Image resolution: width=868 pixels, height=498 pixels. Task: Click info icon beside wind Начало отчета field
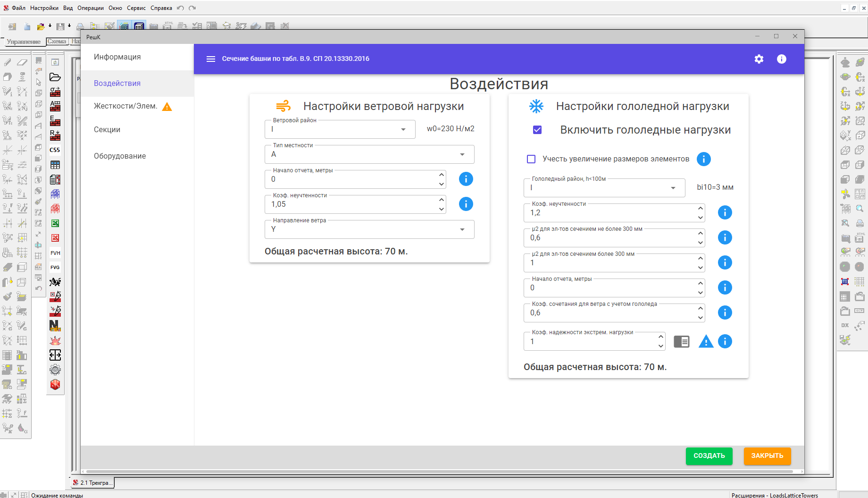tap(466, 179)
